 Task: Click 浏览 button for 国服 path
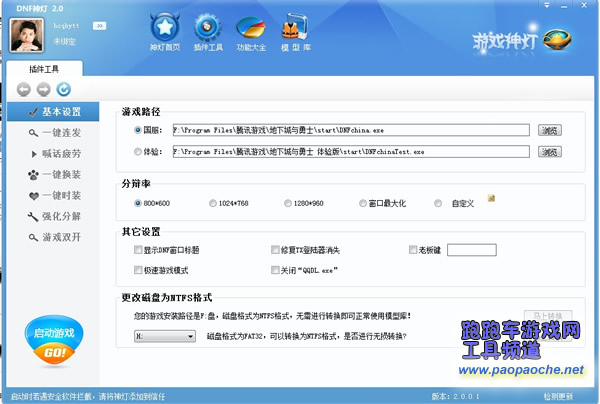pos(550,130)
